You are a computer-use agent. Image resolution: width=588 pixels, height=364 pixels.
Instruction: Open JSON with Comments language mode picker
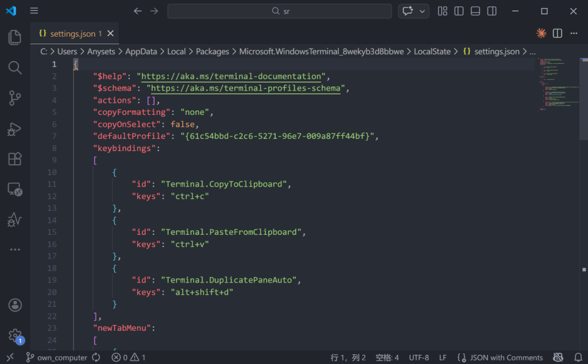tap(506, 358)
